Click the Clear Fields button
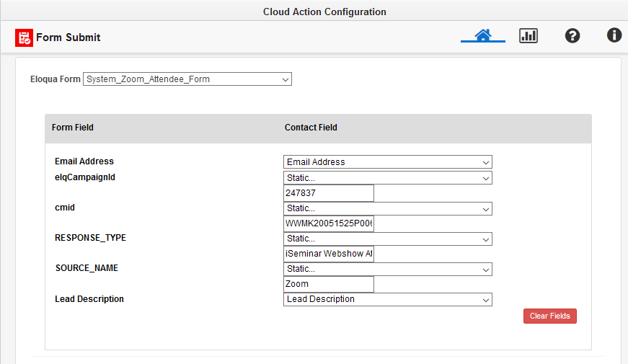The image size is (628, 364). tap(549, 316)
